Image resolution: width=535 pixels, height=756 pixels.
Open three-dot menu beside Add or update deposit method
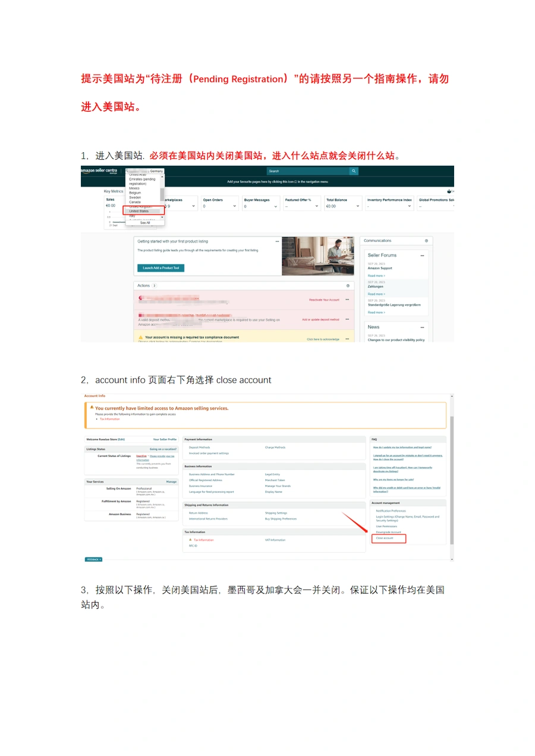point(347,319)
